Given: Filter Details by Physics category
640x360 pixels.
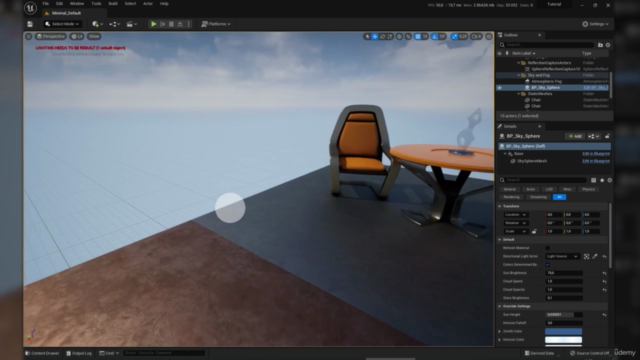Looking at the screenshot, I should (x=588, y=189).
